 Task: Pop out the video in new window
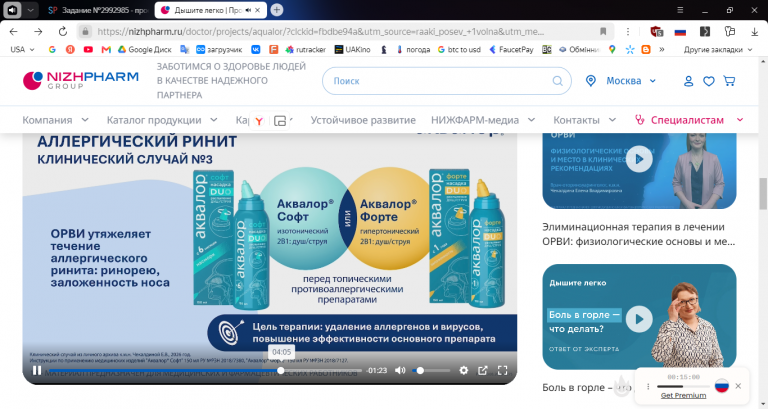[x=482, y=370]
